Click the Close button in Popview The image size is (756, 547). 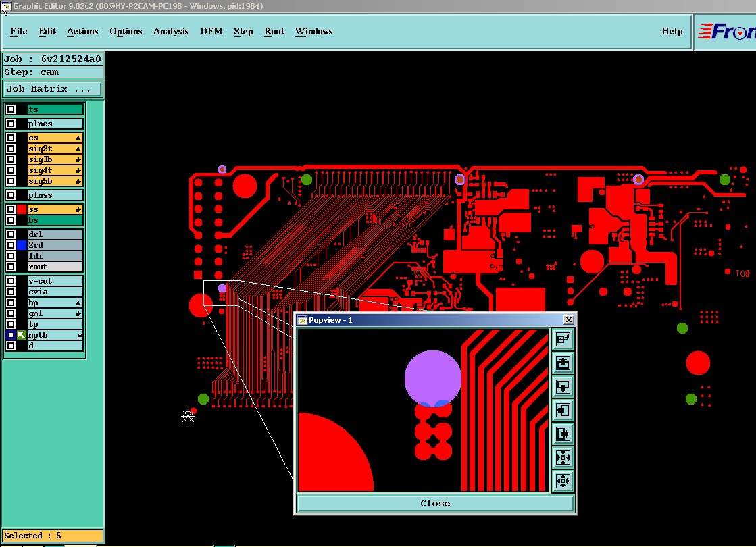coord(435,504)
